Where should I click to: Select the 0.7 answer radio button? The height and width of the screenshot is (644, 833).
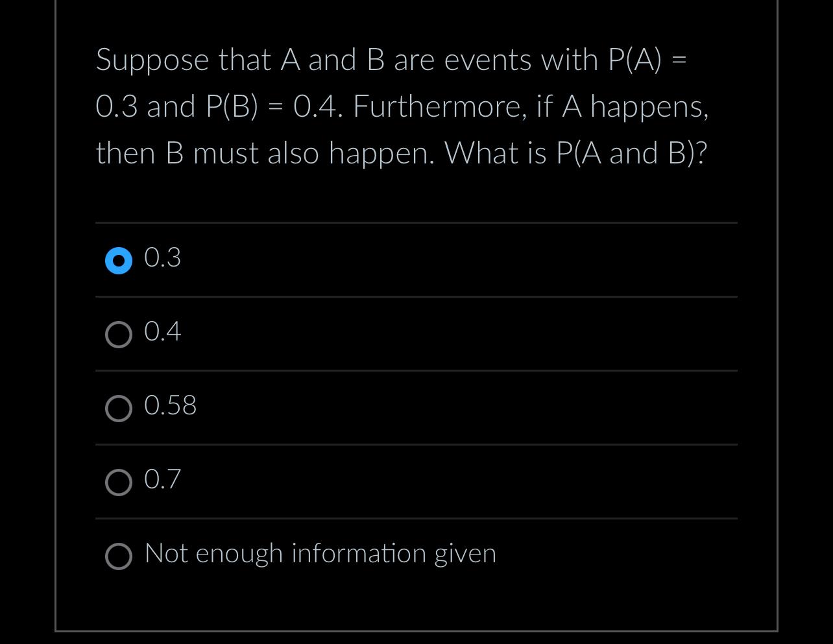click(x=119, y=483)
